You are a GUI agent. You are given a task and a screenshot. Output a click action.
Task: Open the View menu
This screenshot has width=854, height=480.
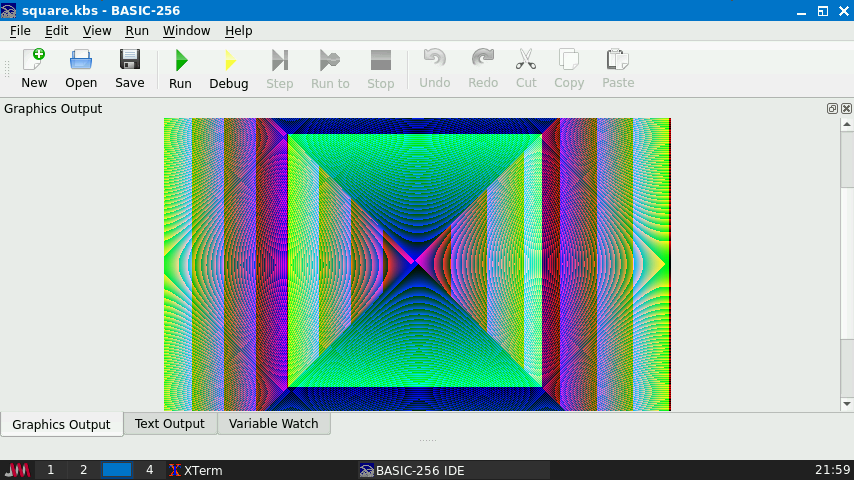[x=97, y=31]
